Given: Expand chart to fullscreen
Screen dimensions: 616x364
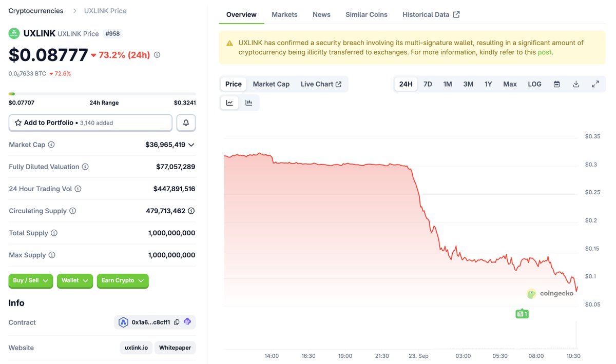Looking at the screenshot, I should click(595, 84).
